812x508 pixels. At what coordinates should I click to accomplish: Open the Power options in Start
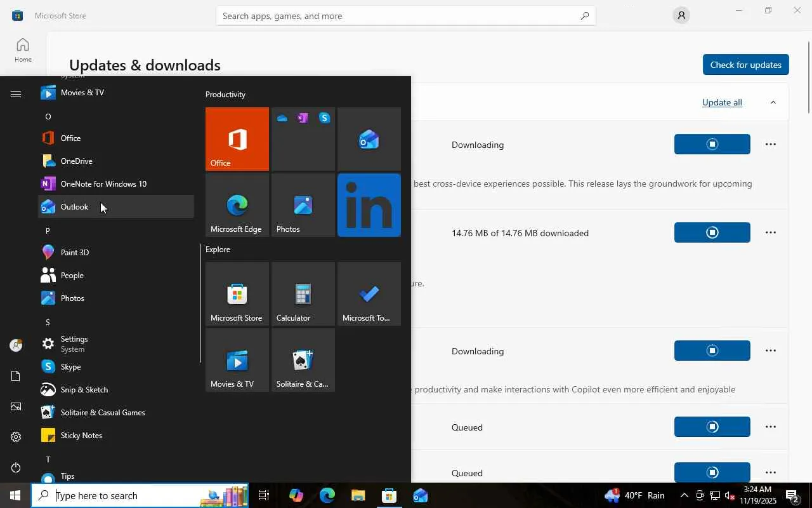[x=16, y=467]
